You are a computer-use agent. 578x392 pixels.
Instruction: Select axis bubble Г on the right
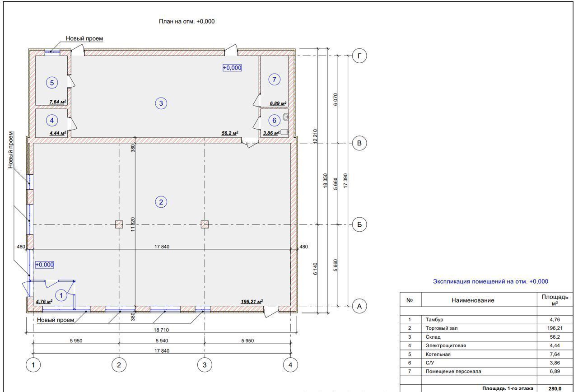pyautogui.click(x=359, y=56)
